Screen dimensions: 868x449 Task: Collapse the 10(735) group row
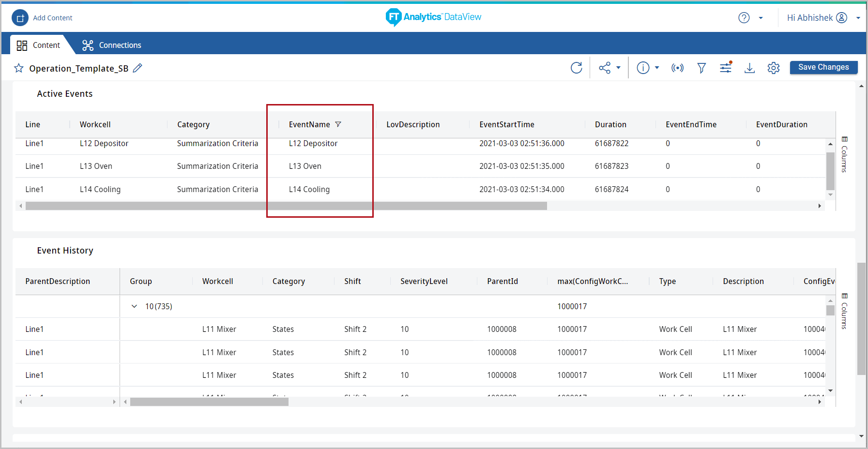[135, 306]
